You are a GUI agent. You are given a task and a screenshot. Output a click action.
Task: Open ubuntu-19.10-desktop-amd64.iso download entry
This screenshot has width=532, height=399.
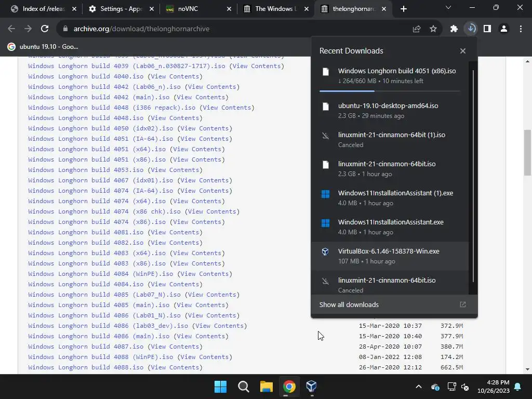tap(390, 111)
